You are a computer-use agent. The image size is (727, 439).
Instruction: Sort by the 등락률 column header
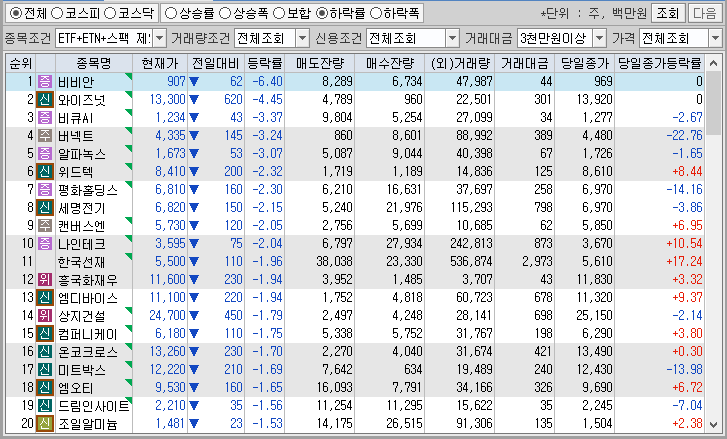265,63
